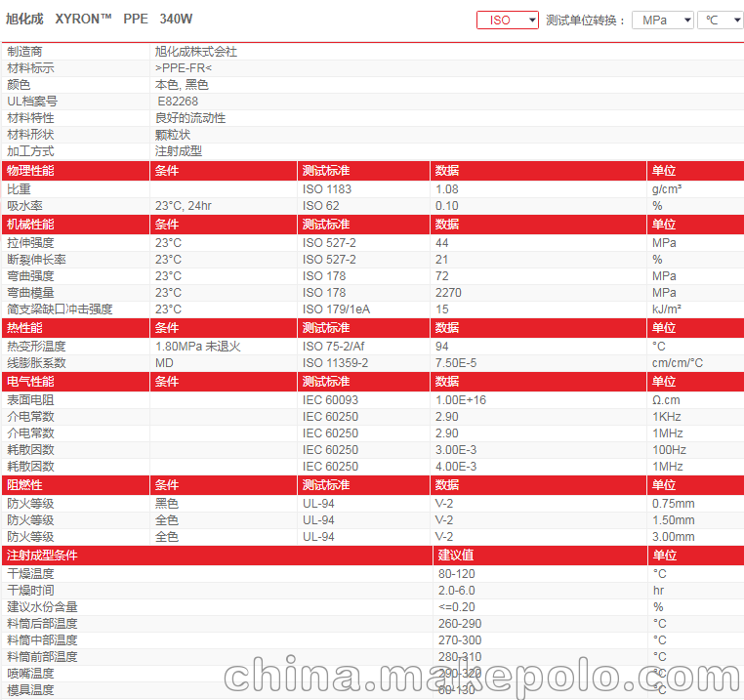This screenshot has height=700, width=744.
Task: Click the 吸水率 row label
Action: 24,205
